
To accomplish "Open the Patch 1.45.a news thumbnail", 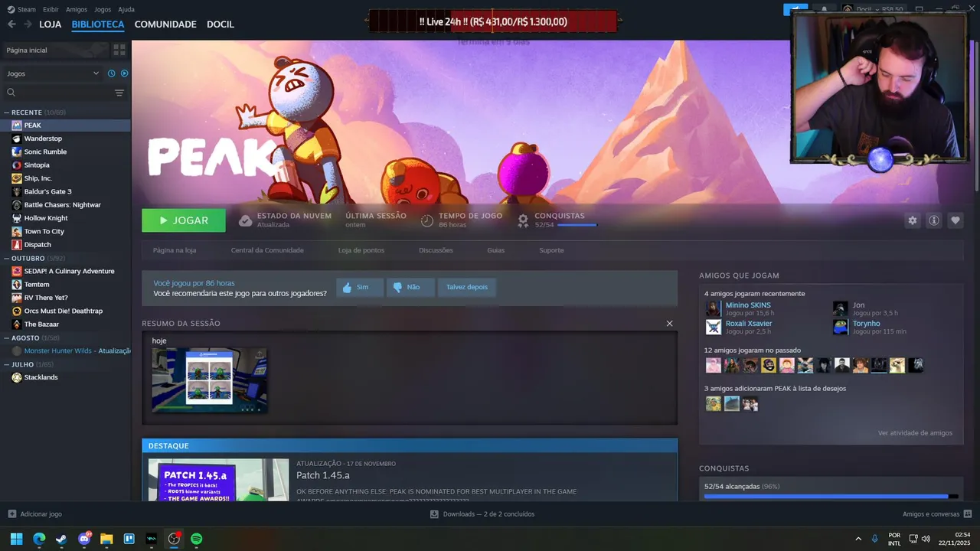I will tap(218, 480).
